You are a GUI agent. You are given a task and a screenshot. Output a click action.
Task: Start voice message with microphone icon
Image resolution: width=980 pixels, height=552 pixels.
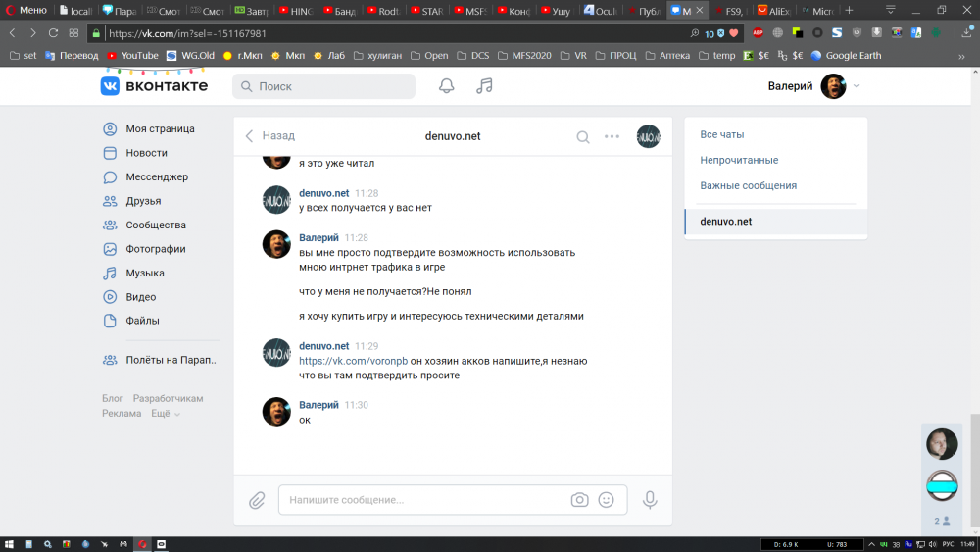650,500
